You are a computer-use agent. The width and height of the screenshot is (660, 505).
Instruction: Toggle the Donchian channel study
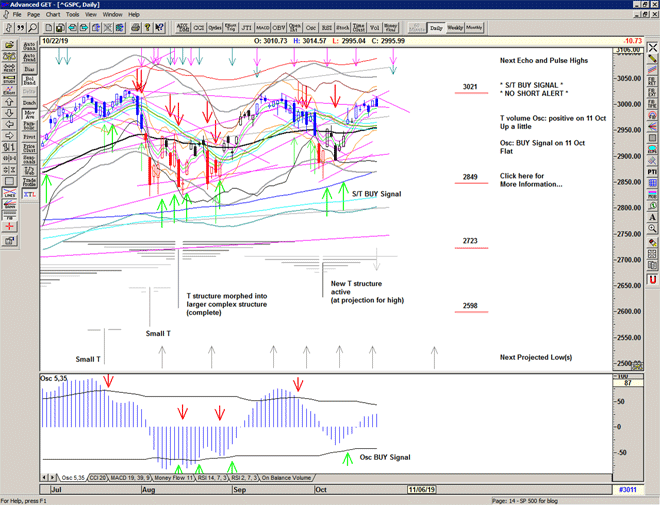coord(29,103)
